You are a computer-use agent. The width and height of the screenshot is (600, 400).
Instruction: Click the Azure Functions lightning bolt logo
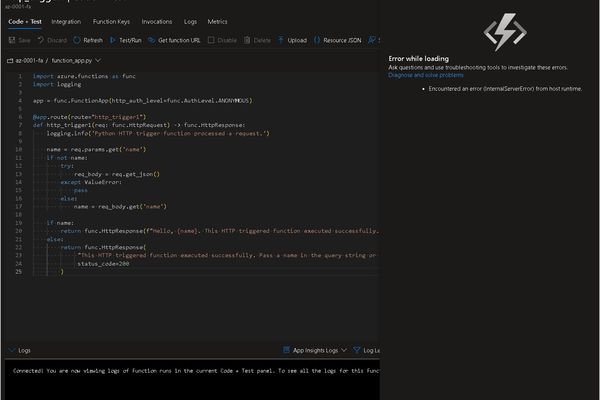(505, 32)
